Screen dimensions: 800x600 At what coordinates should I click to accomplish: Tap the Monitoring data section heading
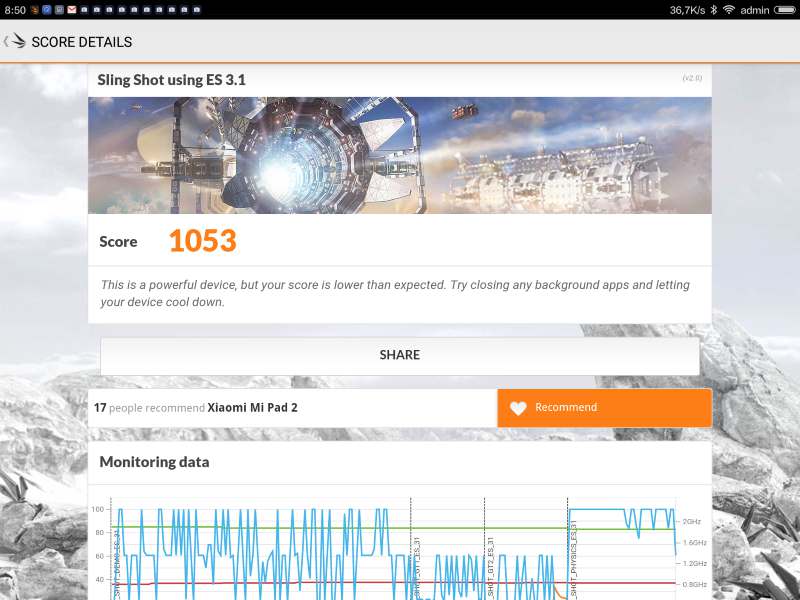(x=154, y=462)
